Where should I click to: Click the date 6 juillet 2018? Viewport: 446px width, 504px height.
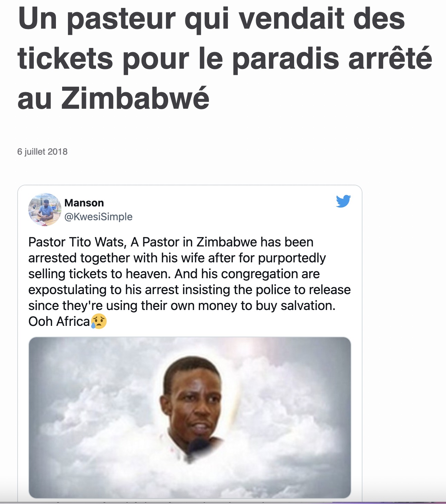(x=42, y=152)
